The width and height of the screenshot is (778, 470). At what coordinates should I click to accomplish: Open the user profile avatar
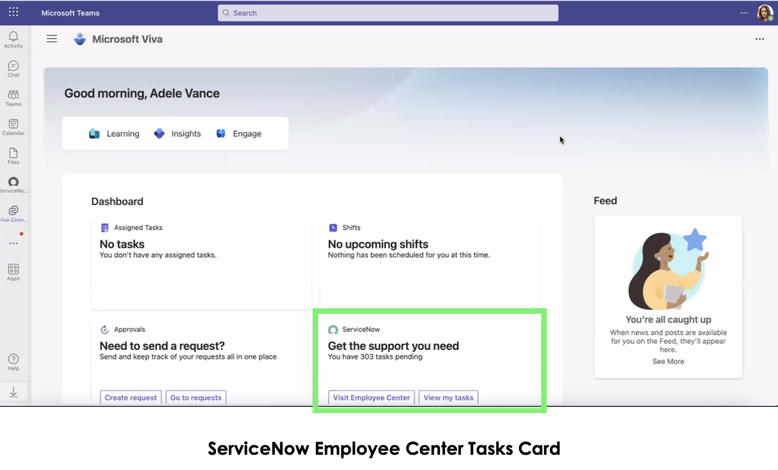(x=765, y=12)
